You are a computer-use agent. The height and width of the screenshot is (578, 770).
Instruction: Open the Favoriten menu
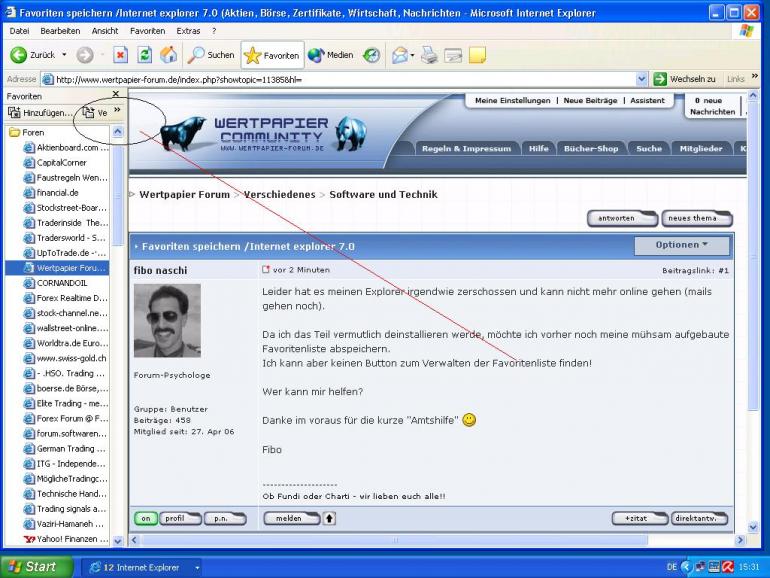point(147,31)
